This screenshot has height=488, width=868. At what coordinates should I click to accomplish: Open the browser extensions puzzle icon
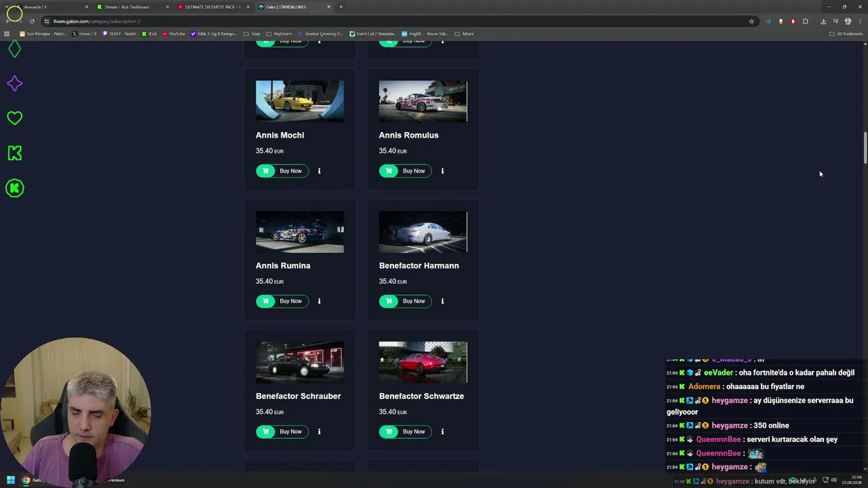806,21
